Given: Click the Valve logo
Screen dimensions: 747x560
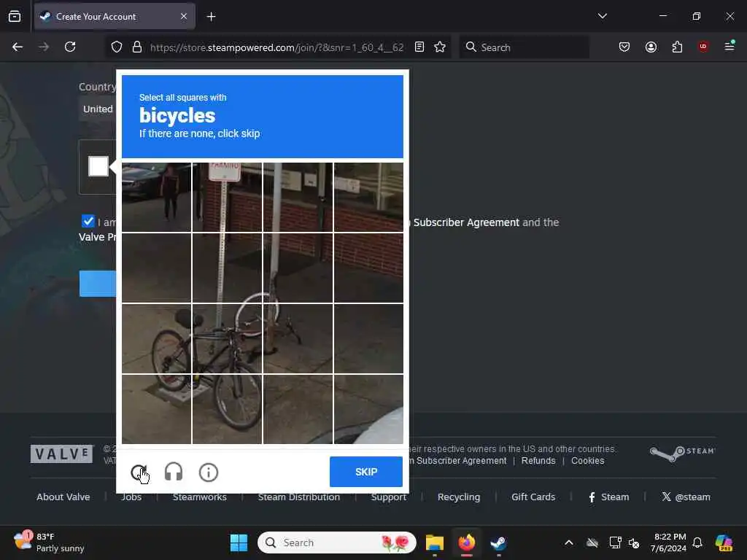Looking at the screenshot, I should point(61,454).
